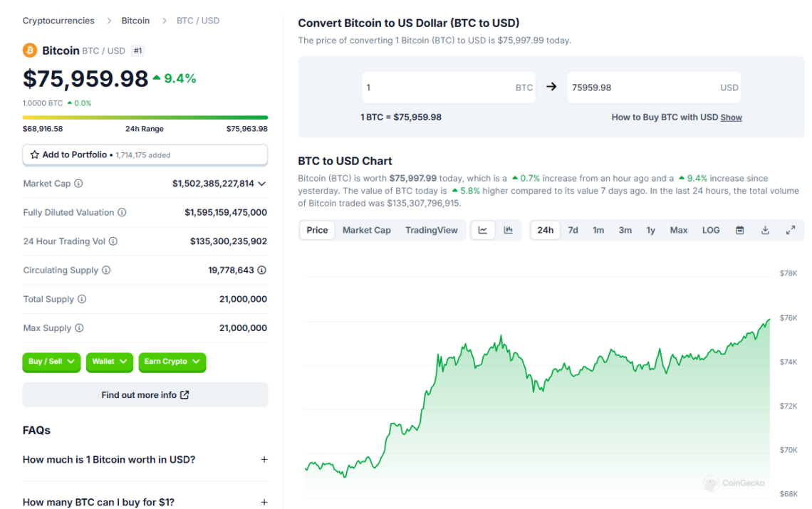Viewport: 812px width, 509px height.
Task: Open the date range calendar icon
Action: [x=739, y=230]
